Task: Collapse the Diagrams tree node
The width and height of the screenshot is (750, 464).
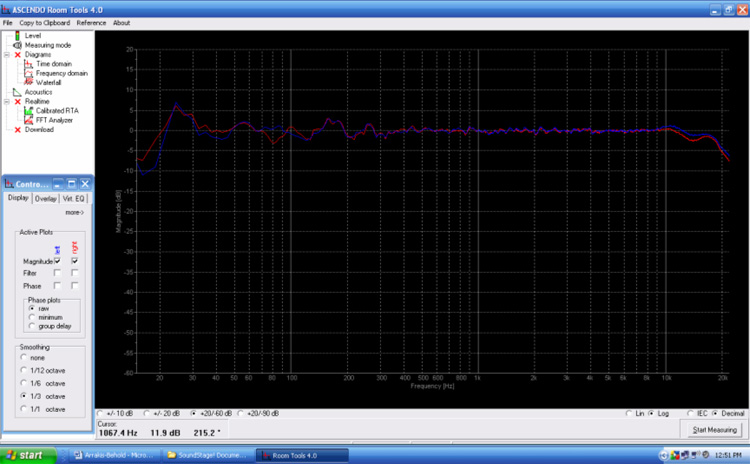Action: tap(6, 55)
